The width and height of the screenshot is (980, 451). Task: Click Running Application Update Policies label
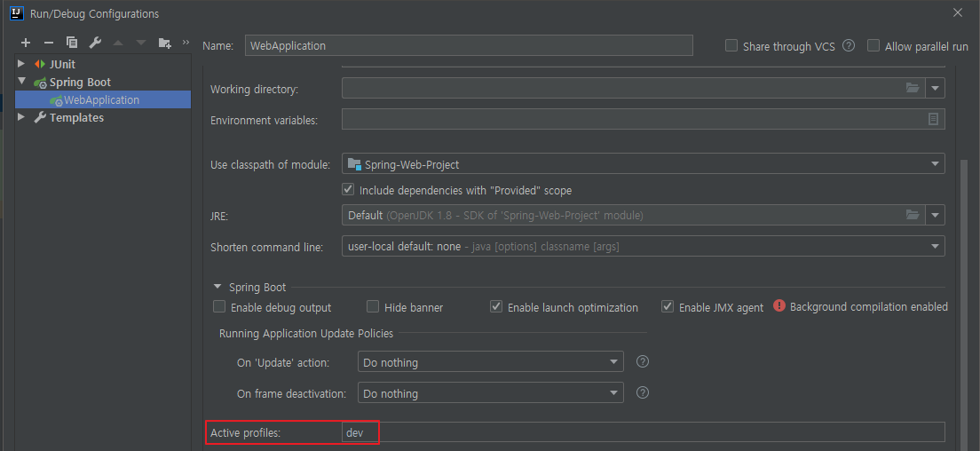[306, 333]
